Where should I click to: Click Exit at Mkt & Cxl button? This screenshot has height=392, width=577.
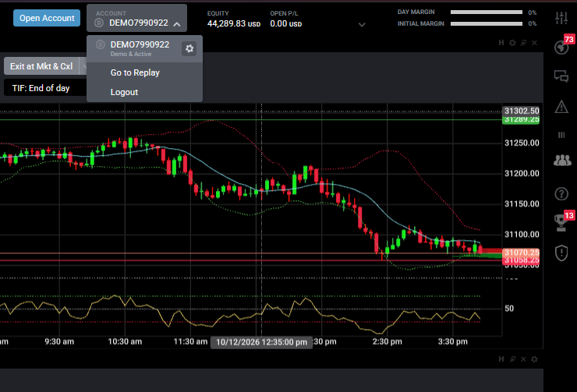pos(41,66)
